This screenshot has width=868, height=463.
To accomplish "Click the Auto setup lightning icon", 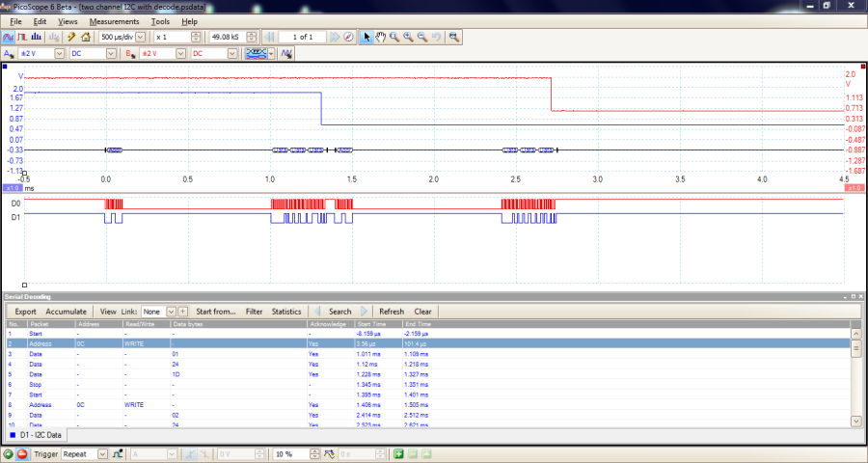I will 71,37.
